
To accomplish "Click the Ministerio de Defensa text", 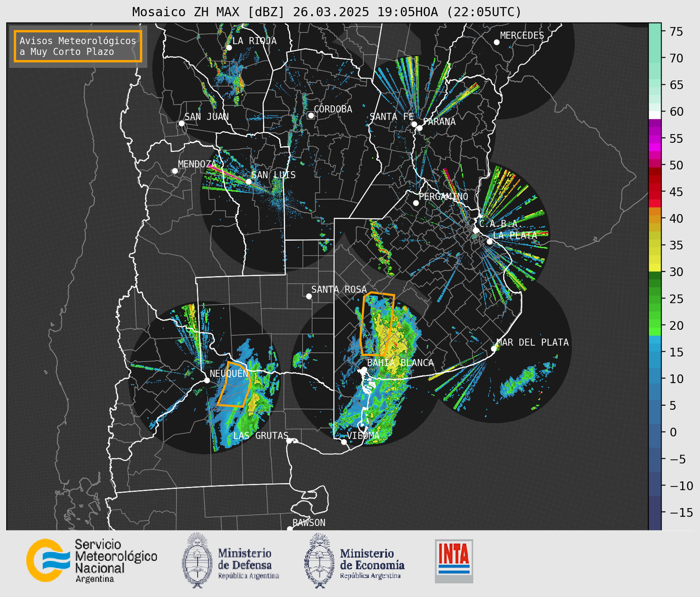I will pyautogui.click(x=248, y=563).
